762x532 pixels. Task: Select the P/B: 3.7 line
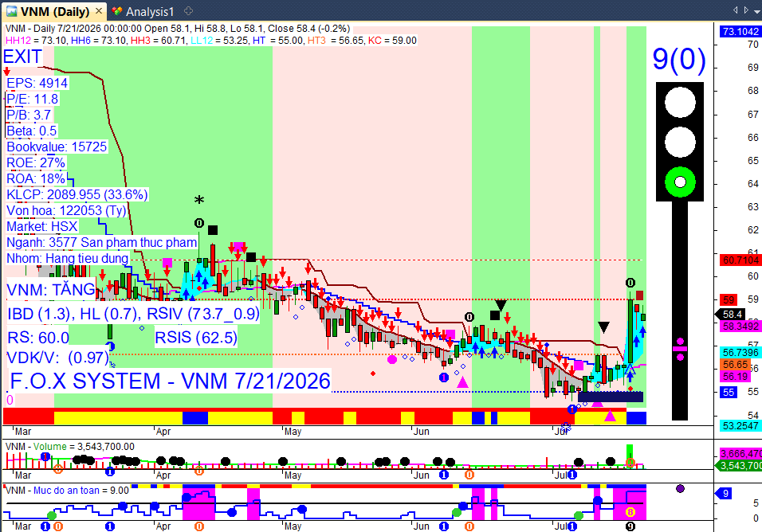(x=29, y=115)
